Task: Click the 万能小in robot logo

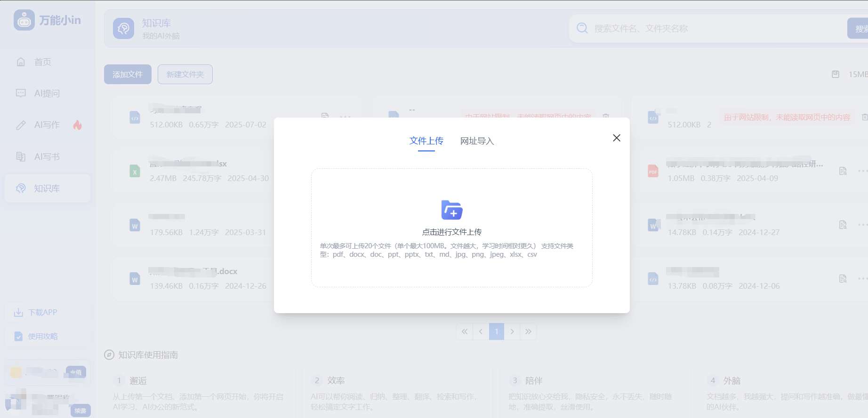Action: pos(24,20)
